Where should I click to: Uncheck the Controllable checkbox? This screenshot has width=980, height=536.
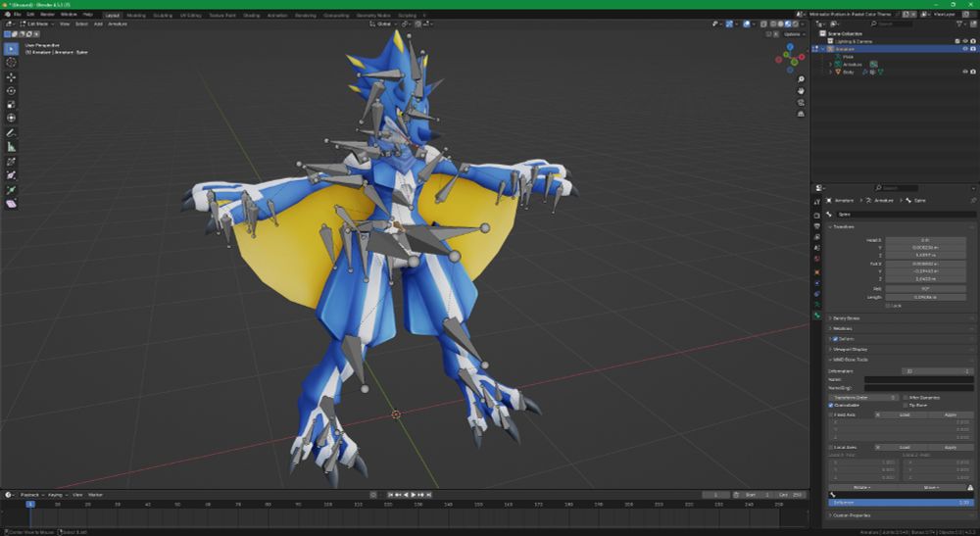[x=831, y=405]
